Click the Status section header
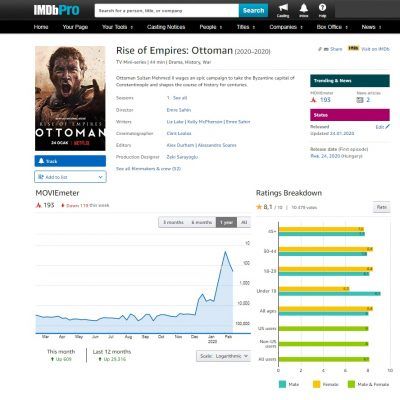 350,115
